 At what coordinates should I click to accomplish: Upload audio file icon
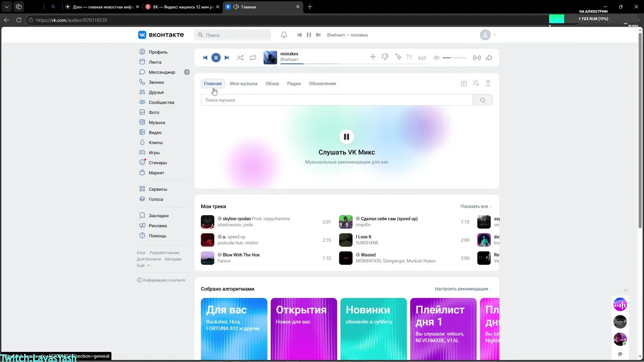coord(488,83)
